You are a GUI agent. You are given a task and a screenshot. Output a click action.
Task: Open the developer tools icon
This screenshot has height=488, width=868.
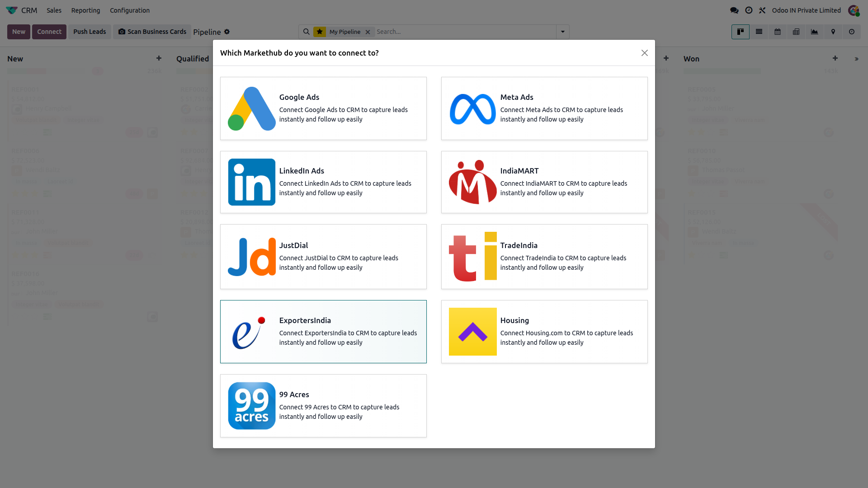click(762, 10)
